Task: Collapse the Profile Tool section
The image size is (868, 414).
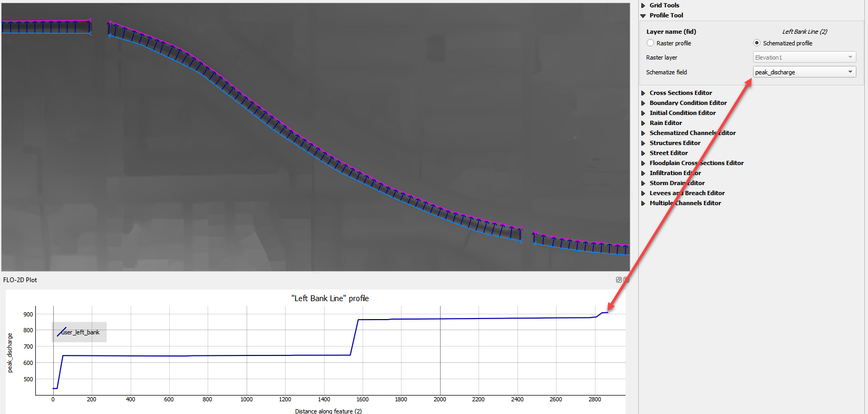Action: 643,16
